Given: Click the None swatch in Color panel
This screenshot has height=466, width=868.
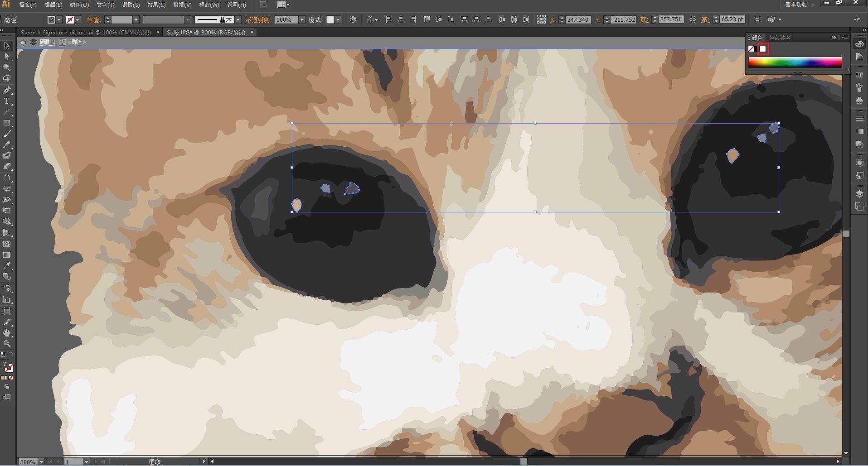Looking at the screenshot, I should [x=751, y=49].
